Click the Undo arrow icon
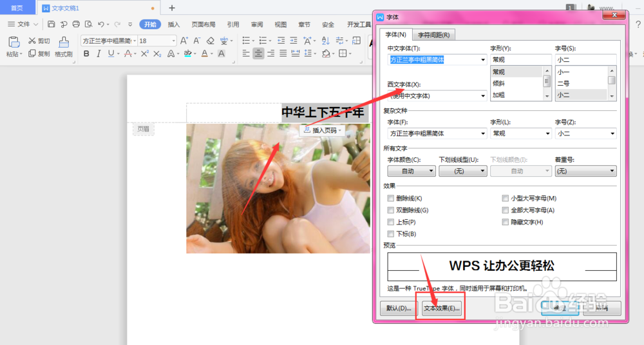This screenshot has height=345, width=644. [101, 25]
